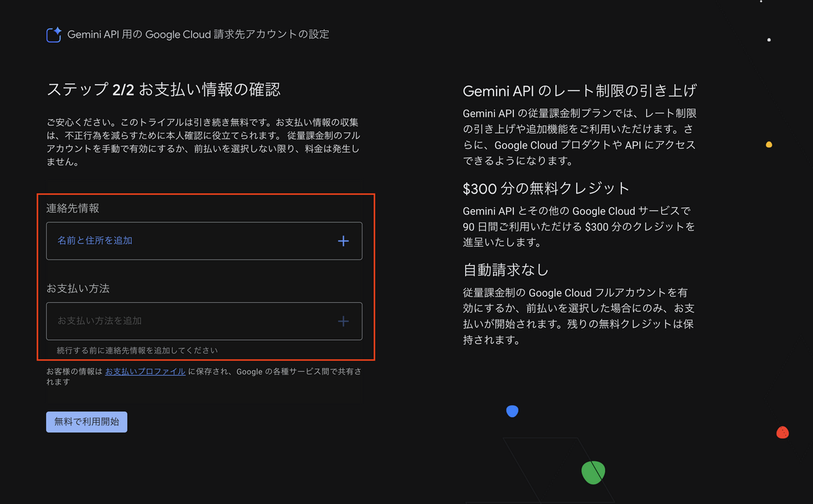The width and height of the screenshot is (813, 504).
Task: Click the green circle graphic at page bottom
Action: [x=593, y=472]
